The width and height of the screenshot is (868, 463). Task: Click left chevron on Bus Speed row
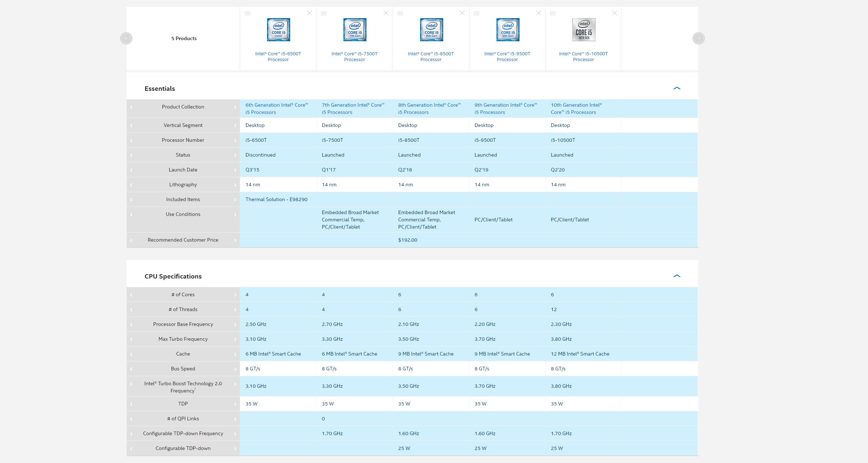tap(131, 369)
